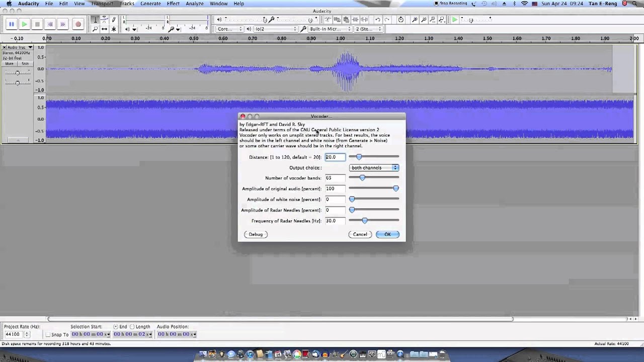This screenshot has width=644, height=362.
Task: Select the Zoom magnifier tool
Action: tap(95, 29)
